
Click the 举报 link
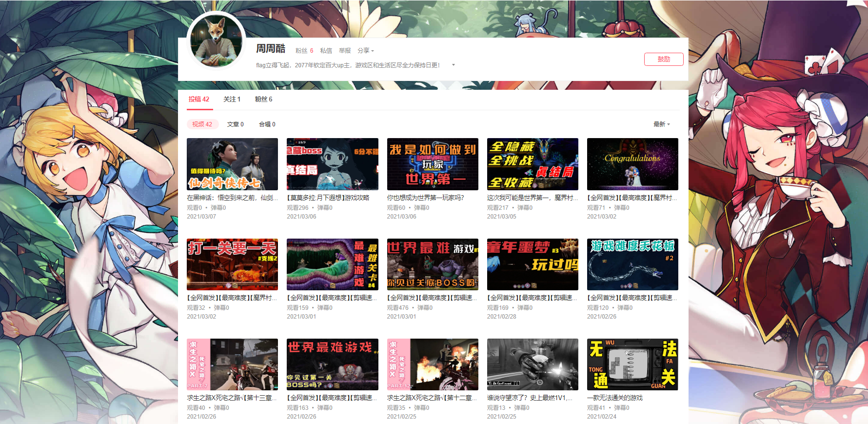point(345,51)
